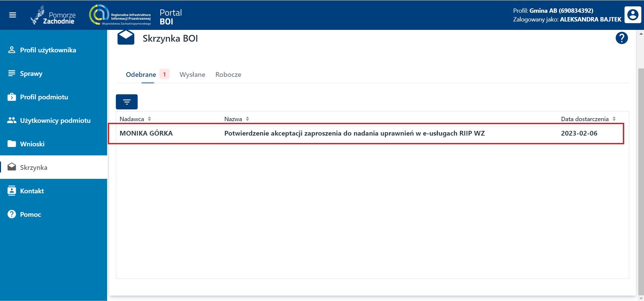The width and height of the screenshot is (644, 301).
Task: Switch to the Robocze tab
Action: click(228, 74)
